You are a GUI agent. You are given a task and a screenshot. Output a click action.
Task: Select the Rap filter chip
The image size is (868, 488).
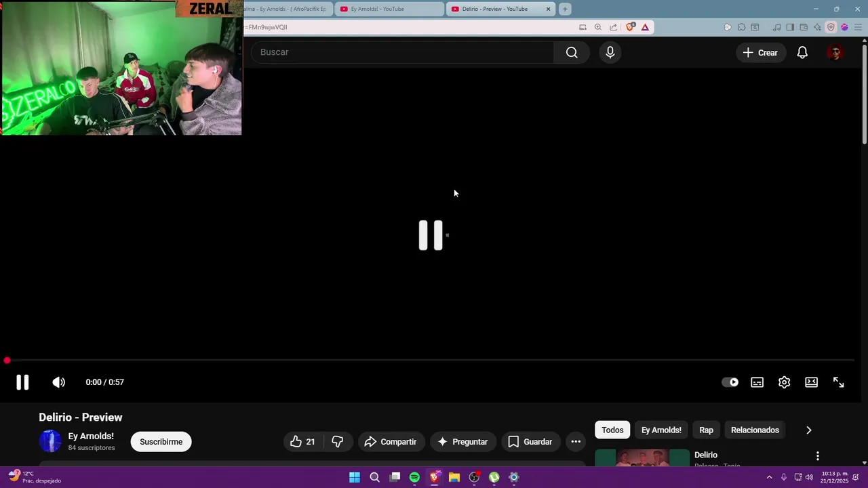point(706,430)
